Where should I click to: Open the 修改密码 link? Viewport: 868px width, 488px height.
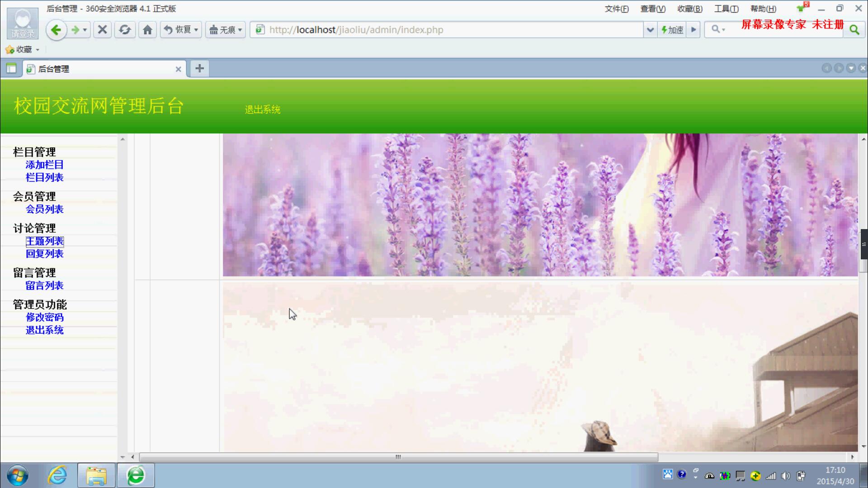tap(44, 317)
